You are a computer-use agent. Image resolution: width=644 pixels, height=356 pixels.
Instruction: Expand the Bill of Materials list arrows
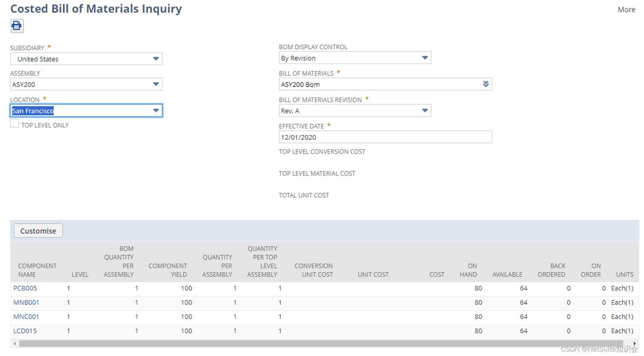[486, 84]
